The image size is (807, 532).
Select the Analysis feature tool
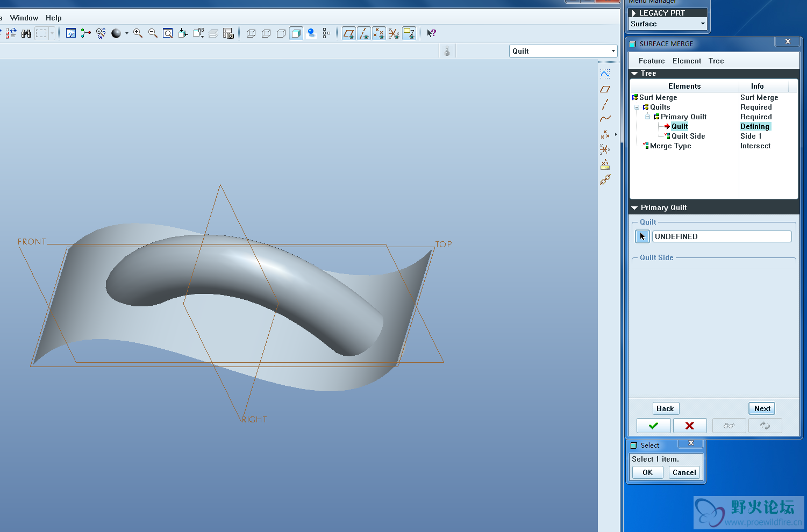pyautogui.click(x=605, y=164)
